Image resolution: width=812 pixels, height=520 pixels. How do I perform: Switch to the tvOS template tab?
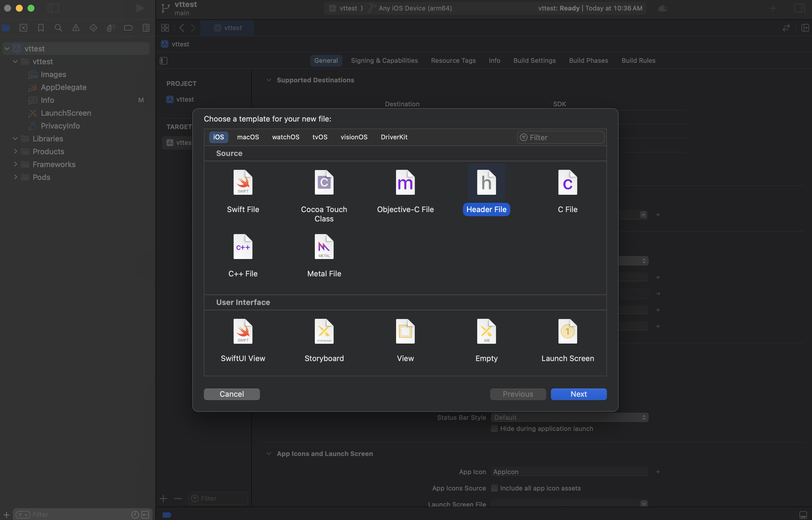320,137
